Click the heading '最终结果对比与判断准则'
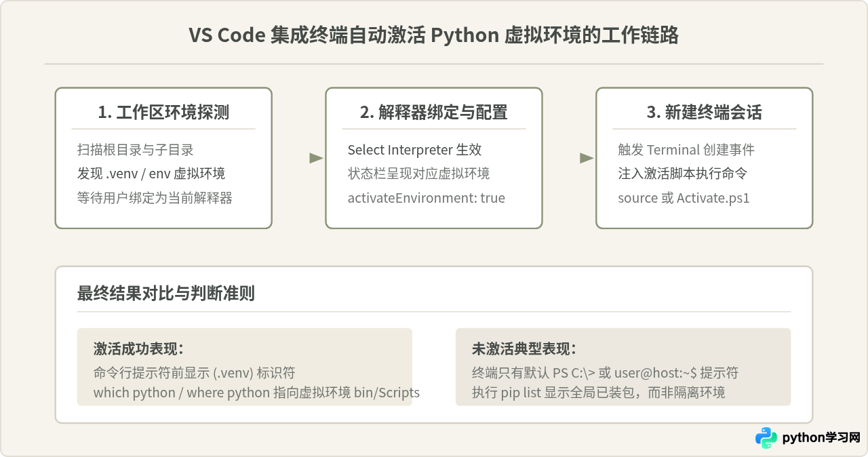Image resolution: width=868 pixels, height=457 pixels. 166,294
